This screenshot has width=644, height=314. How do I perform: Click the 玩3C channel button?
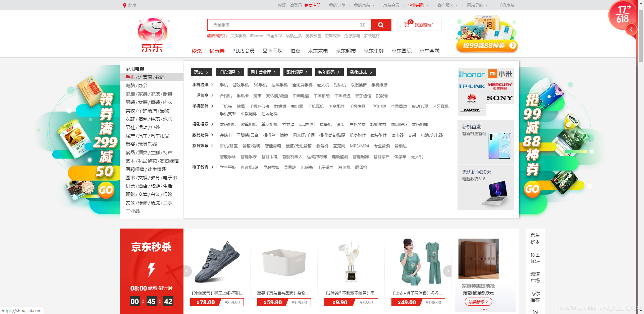(202, 72)
